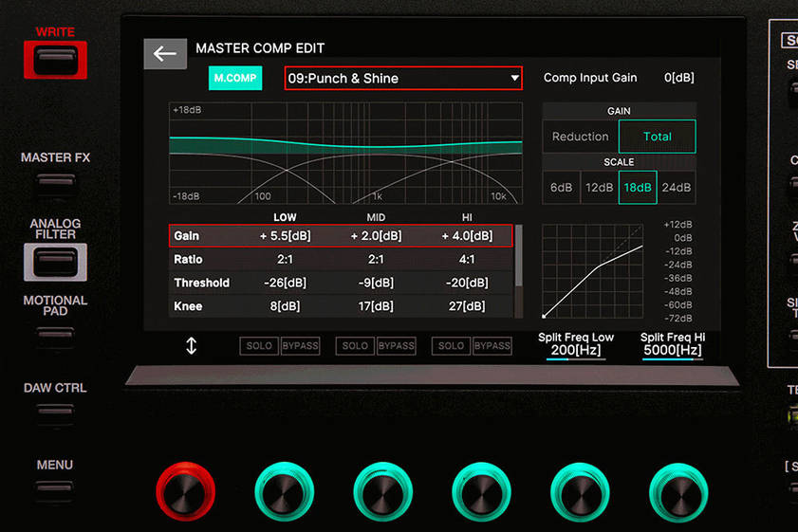The width and height of the screenshot is (798, 532).
Task: Toggle the M.COMP enable button
Action: pyautogui.click(x=234, y=78)
